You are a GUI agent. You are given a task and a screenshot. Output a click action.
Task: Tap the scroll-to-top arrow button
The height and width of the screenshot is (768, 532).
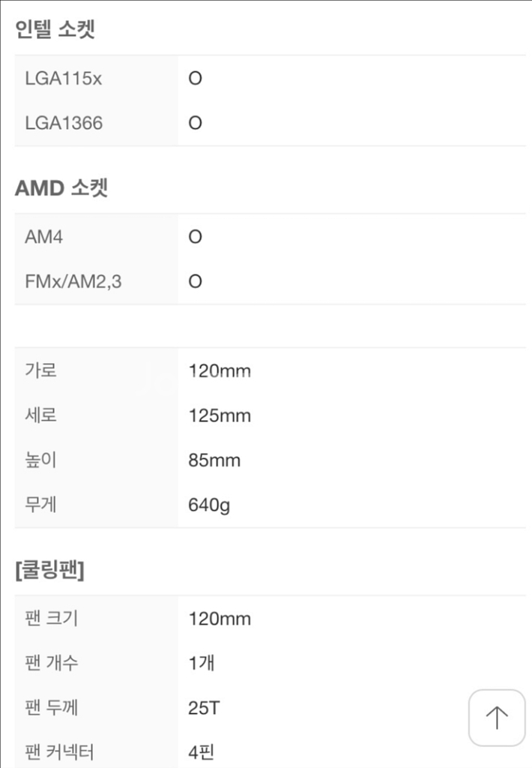pyautogui.click(x=497, y=718)
